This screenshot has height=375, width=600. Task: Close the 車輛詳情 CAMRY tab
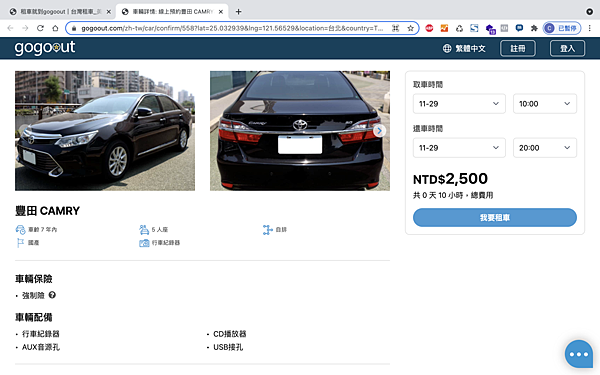coord(221,12)
